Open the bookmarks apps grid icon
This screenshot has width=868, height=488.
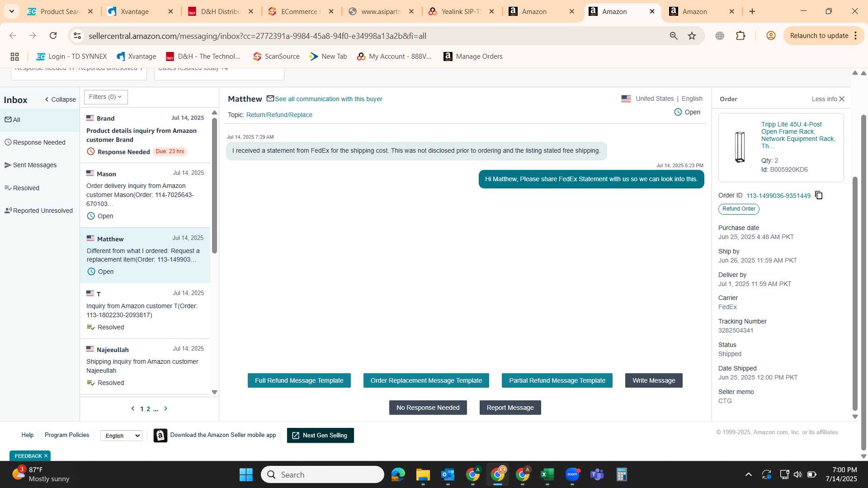pyautogui.click(x=14, y=56)
